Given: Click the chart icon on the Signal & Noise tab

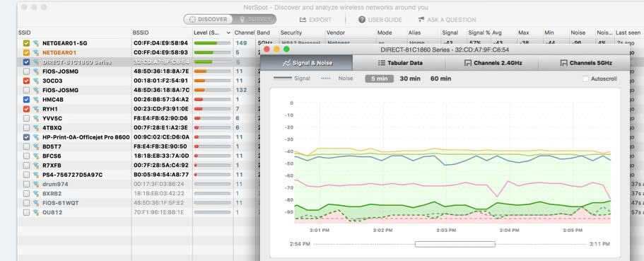Looking at the screenshot, I should [286, 63].
